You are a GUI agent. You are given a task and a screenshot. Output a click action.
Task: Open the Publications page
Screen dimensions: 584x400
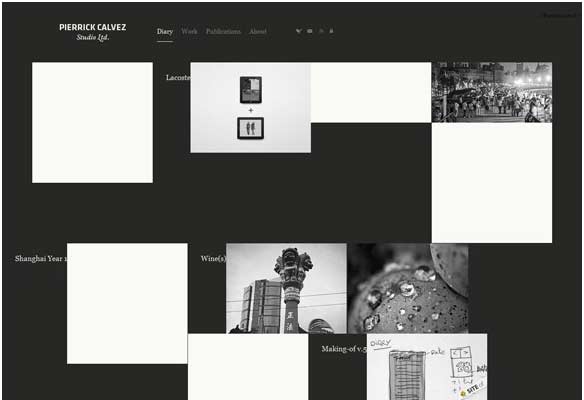[223, 31]
